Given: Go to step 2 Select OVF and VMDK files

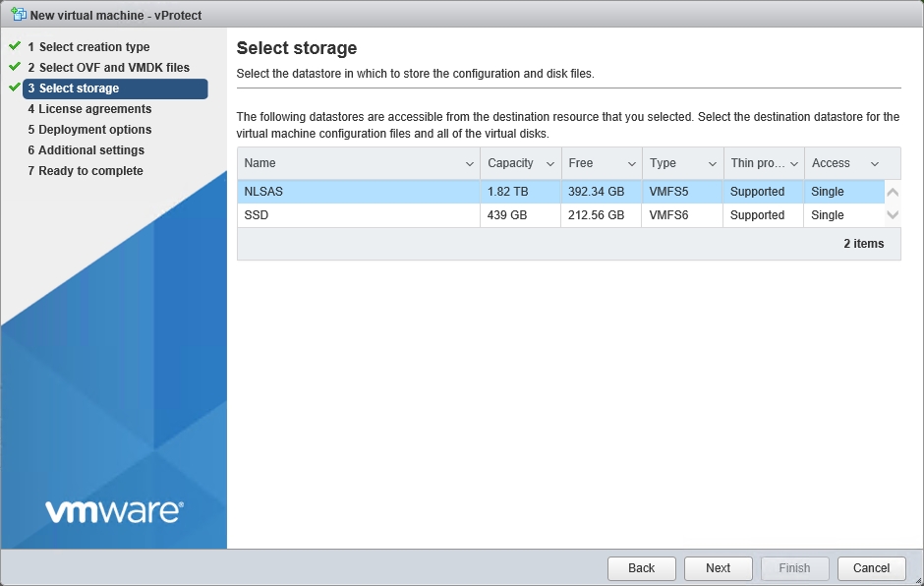Looking at the screenshot, I should click(114, 68).
